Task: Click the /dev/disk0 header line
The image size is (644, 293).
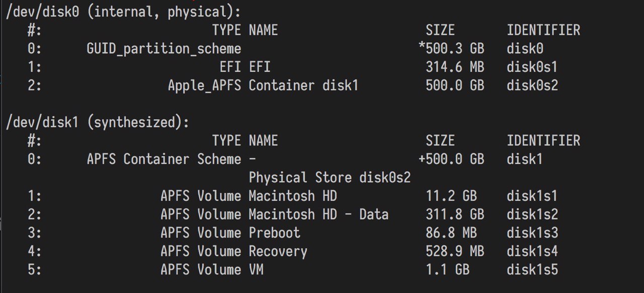Action: (123, 12)
